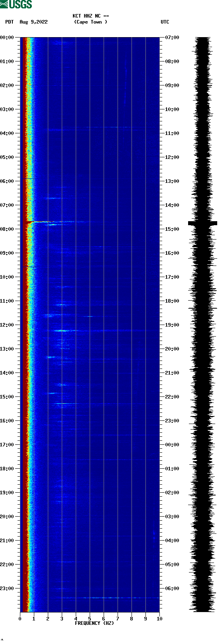Click the 07:00 UTC time label
The image size is (220, 644).
[x=172, y=38]
